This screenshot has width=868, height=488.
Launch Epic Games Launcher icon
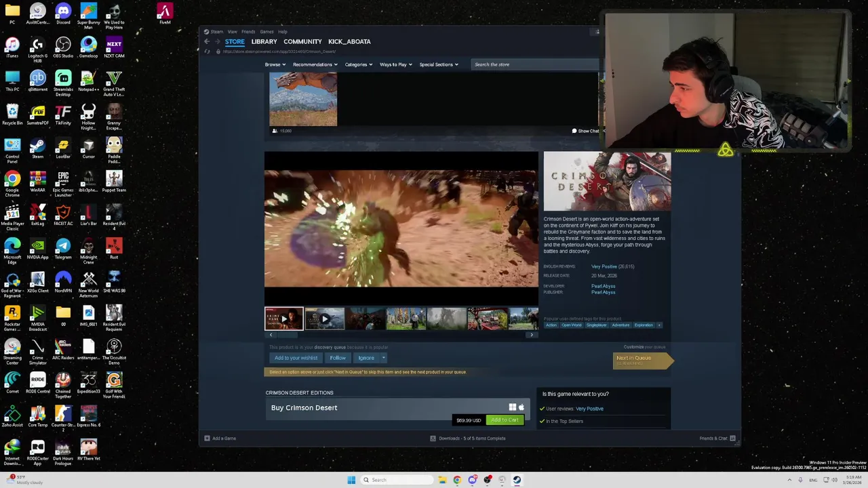click(63, 182)
